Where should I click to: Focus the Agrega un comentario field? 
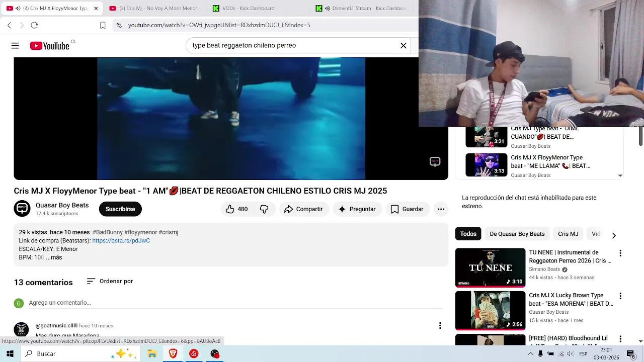pyautogui.click(x=235, y=303)
